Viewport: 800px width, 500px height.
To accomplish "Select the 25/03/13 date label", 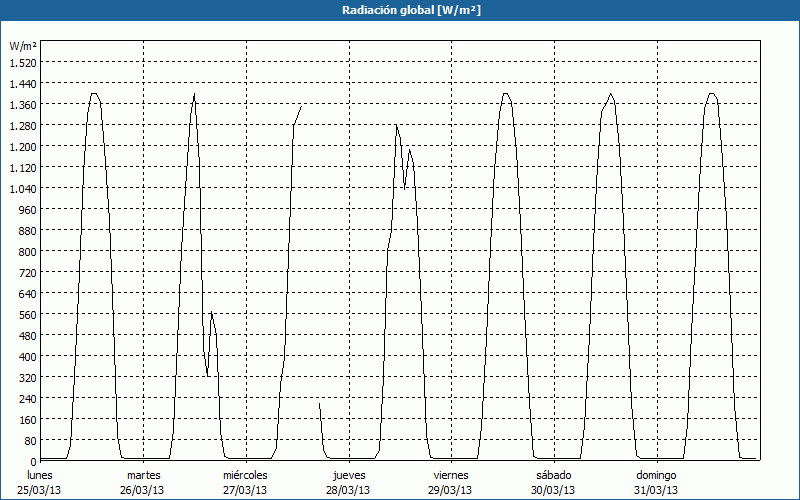I will pos(39,490).
